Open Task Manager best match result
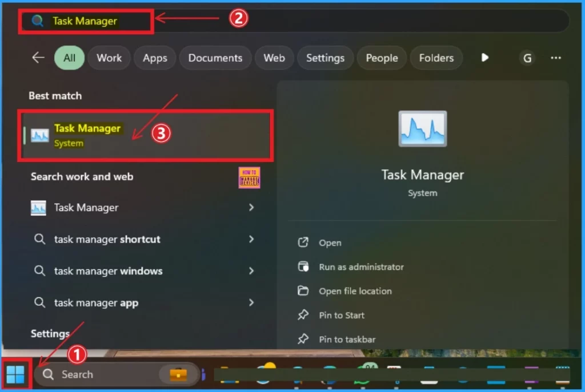The height and width of the screenshot is (392, 585). 146,136
